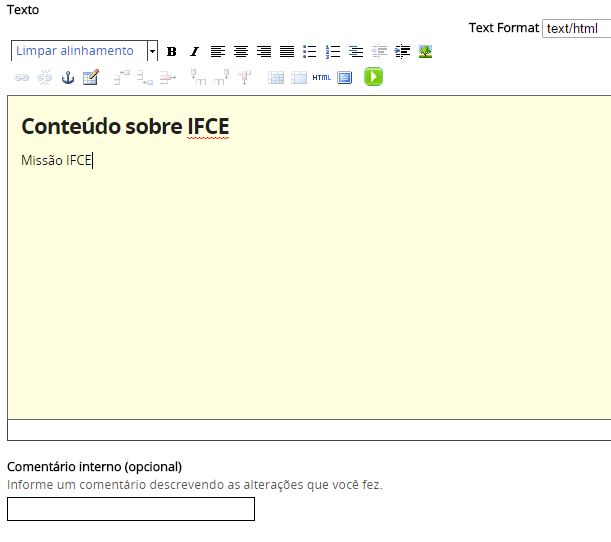This screenshot has height=542, width=611.
Task: Click the delete row icon
Action: pyautogui.click(x=168, y=78)
